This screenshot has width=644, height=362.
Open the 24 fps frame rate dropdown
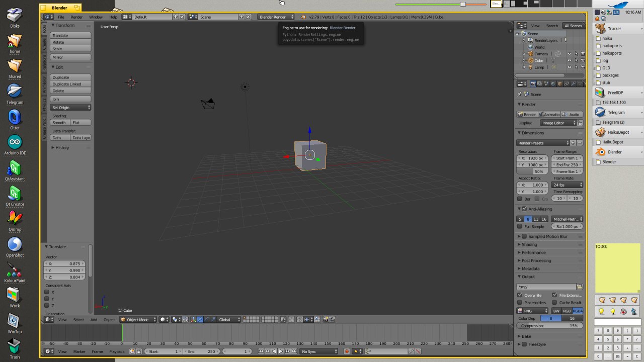point(567,185)
